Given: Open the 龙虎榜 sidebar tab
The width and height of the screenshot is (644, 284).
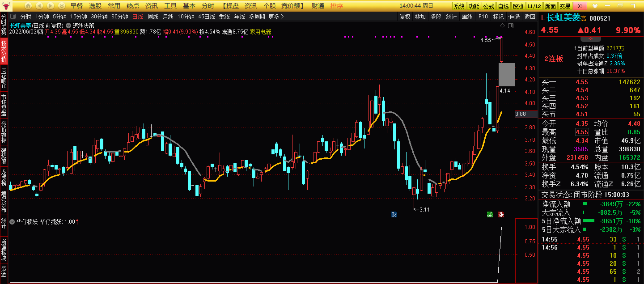Looking at the screenshot, I should coord(4,177).
